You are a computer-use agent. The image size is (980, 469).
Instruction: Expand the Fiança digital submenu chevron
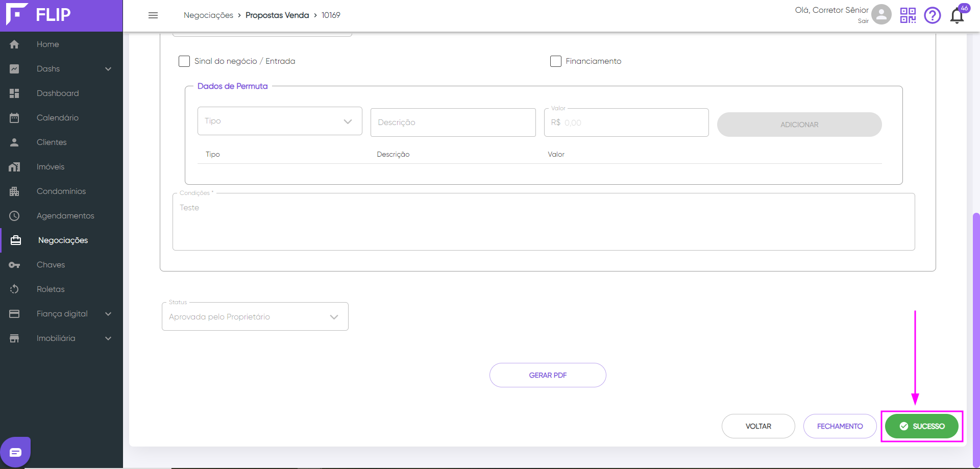click(108, 314)
